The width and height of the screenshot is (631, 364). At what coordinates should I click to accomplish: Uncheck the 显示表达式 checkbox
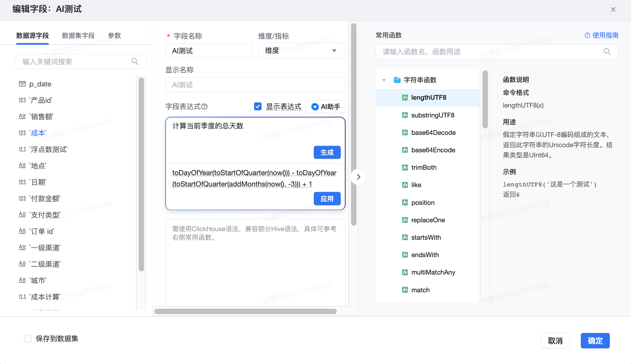[x=258, y=107]
